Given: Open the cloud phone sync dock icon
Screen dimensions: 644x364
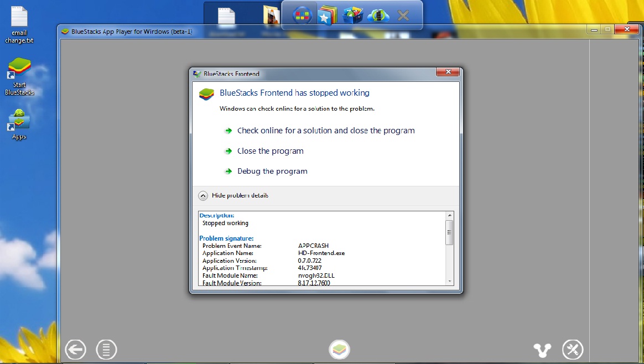Looking at the screenshot, I should point(378,16).
